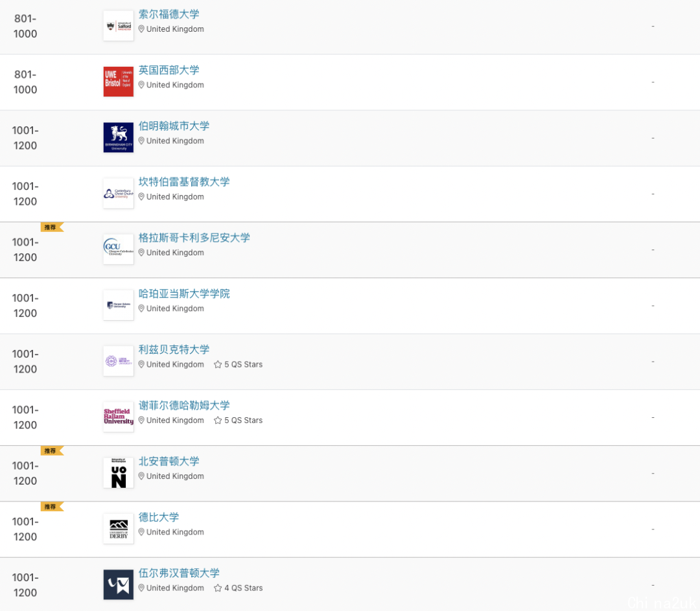The image size is (700, 611).
Task: Click the 推荐 badge on the 格拉斯哥卡利多尼安大学 row
Action: [52, 227]
